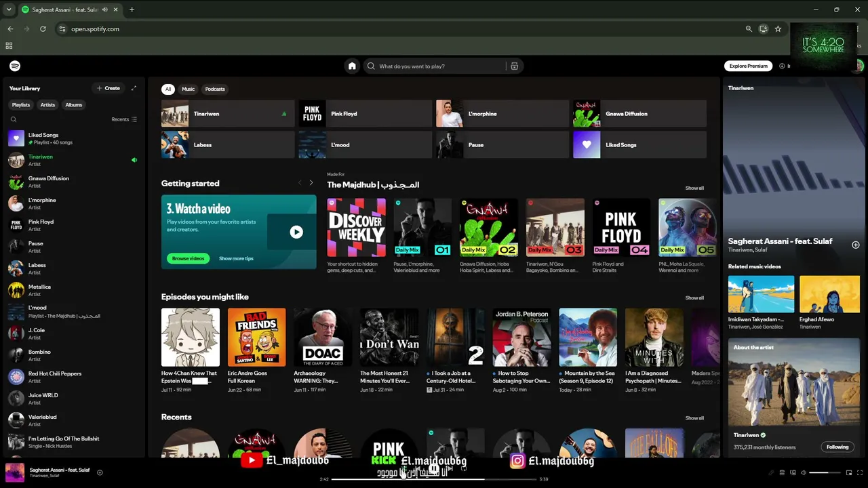Filter library by Artists
This screenshot has width=868, height=488.
pyautogui.click(x=47, y=105)
